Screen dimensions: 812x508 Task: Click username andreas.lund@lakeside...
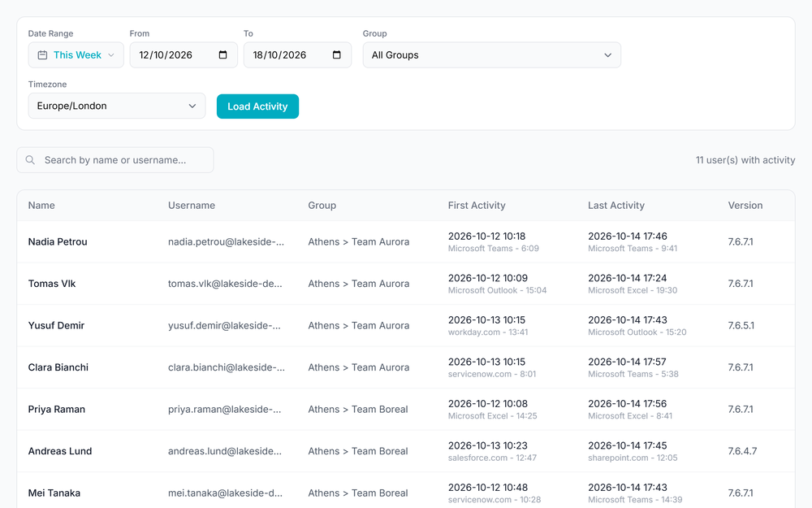(225, 451)
